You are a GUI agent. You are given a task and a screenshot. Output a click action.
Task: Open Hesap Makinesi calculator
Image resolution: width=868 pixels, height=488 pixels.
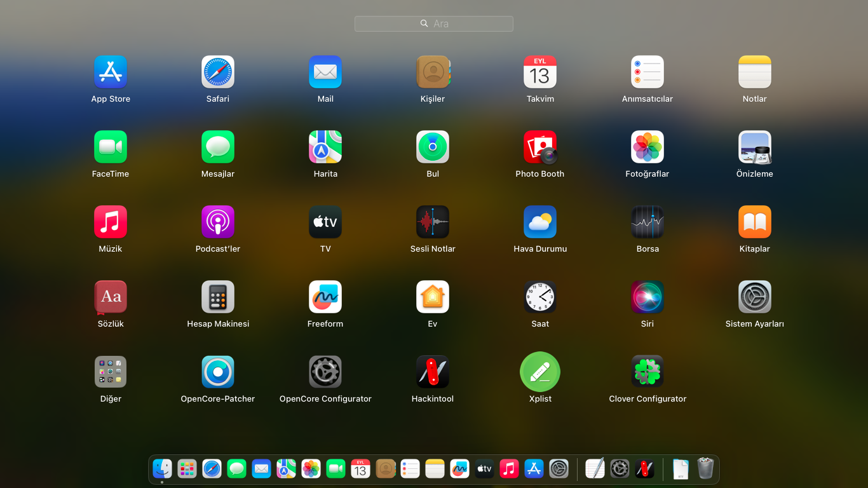click(x=218, y=297)
